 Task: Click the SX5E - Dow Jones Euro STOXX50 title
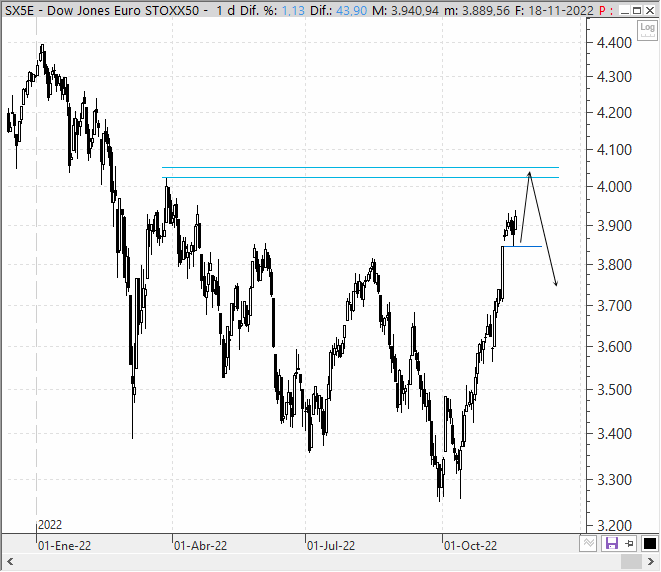tap(102, 10)
